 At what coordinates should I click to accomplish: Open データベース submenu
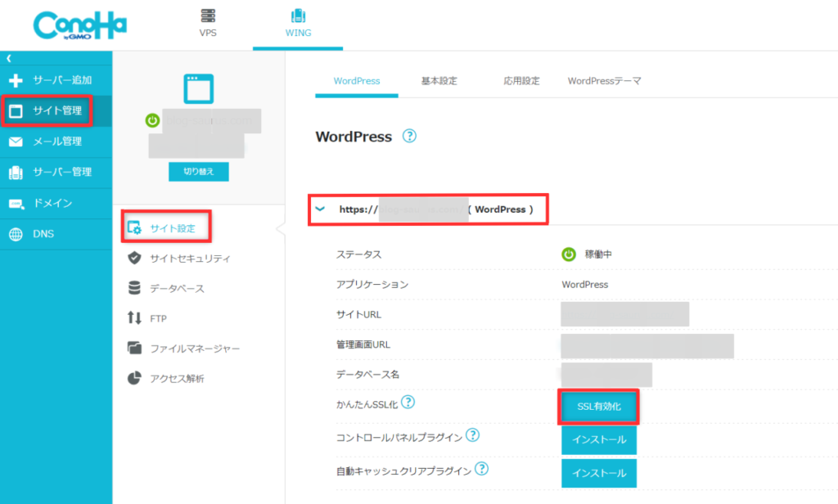(x=177, y=289)
